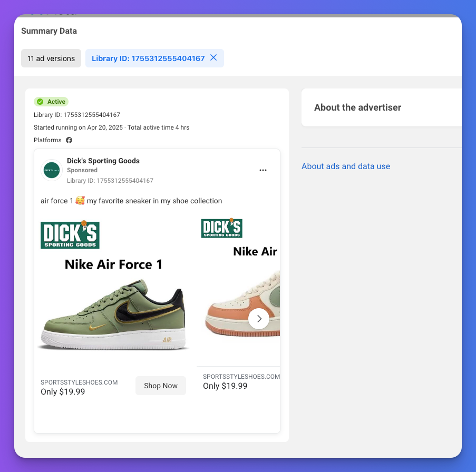Image resolution: width=476 pixels, height=472 pixels.
Task: Remove the Library ID filter with the X
Action: click(x=213, y=57)
